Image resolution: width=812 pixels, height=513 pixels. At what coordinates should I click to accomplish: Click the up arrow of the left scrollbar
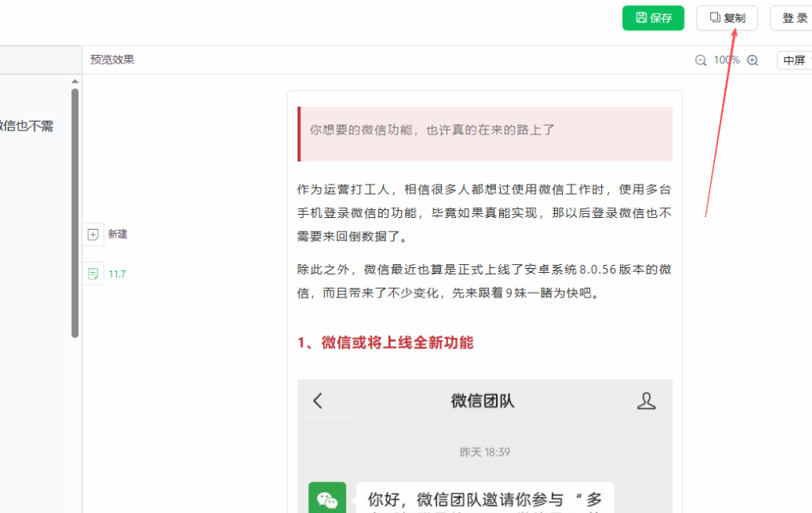pos(75,81)
